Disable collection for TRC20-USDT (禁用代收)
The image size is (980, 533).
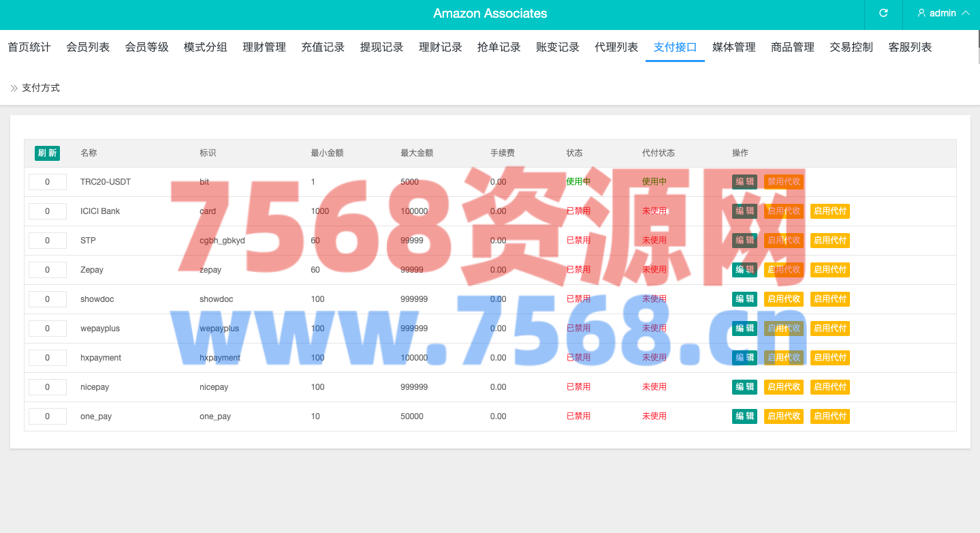click(x=783, y=182)
